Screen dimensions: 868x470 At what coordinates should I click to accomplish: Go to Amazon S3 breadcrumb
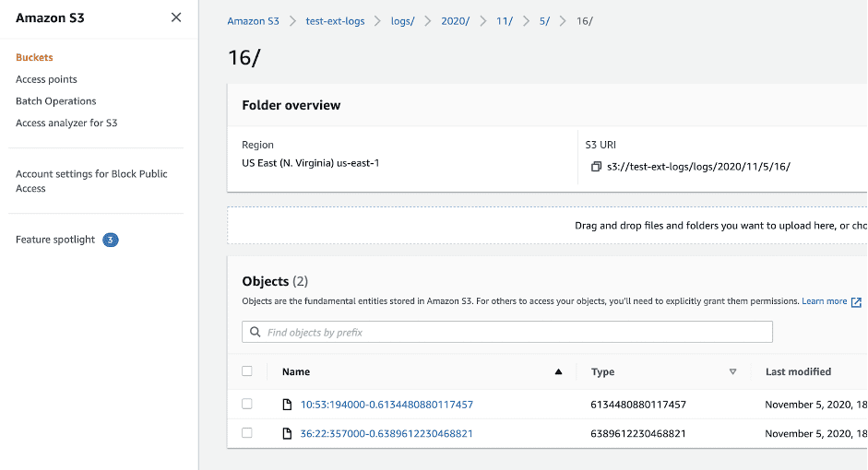click(x=253, y=21)
